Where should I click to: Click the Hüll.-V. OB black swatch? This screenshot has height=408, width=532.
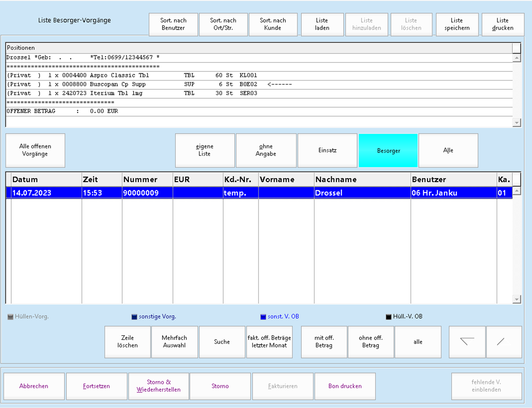388,317
